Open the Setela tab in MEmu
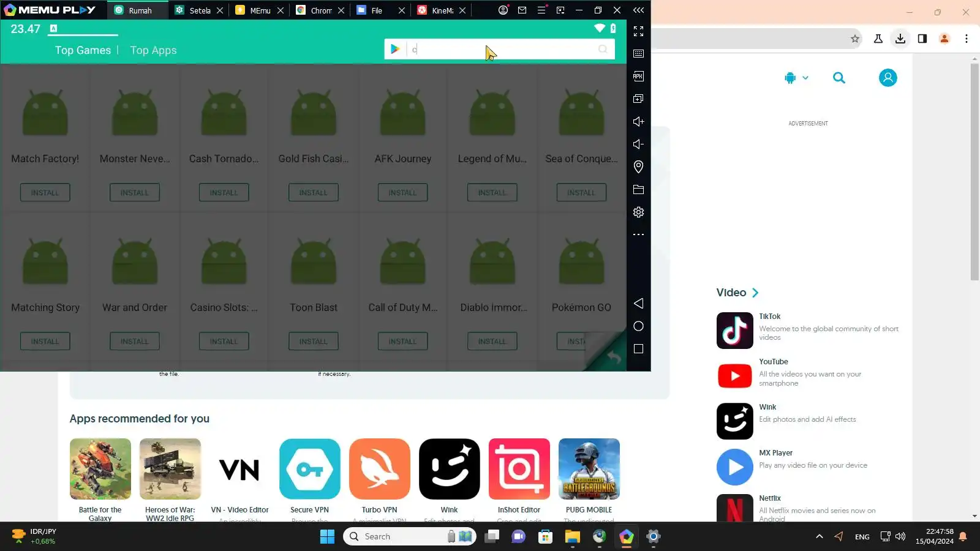The width and height of the screenshot is (980, 551). (x=200, y=10)
